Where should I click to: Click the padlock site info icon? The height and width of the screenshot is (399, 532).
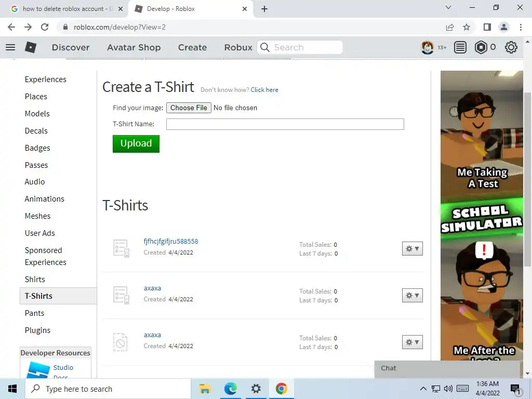tap(65, 27)
